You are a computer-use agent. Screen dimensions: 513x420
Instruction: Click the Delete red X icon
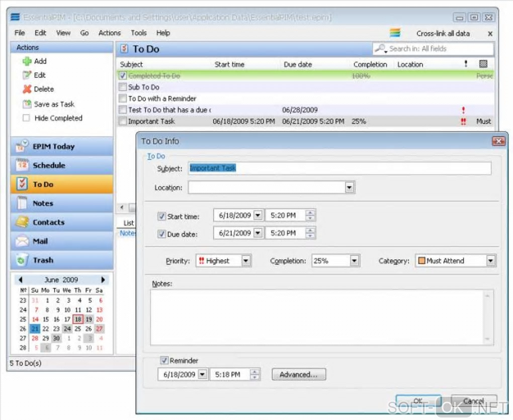click(x=27, y=89)
